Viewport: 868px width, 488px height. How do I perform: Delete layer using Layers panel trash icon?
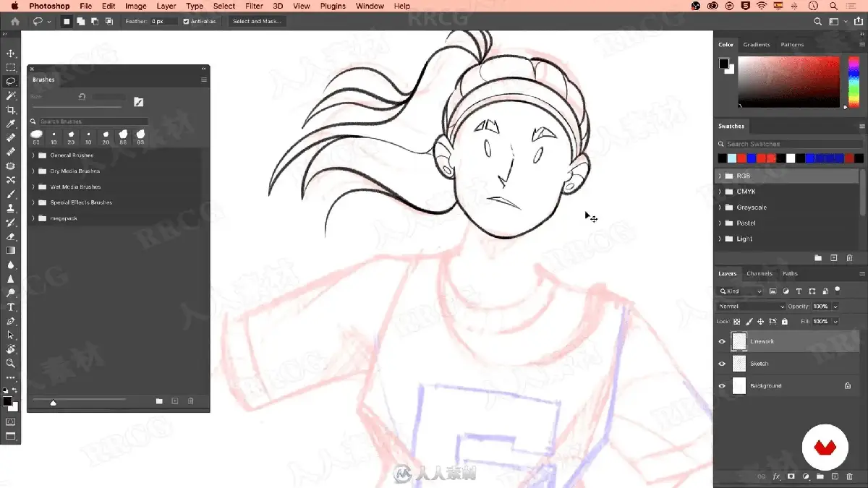click(850, 477)
